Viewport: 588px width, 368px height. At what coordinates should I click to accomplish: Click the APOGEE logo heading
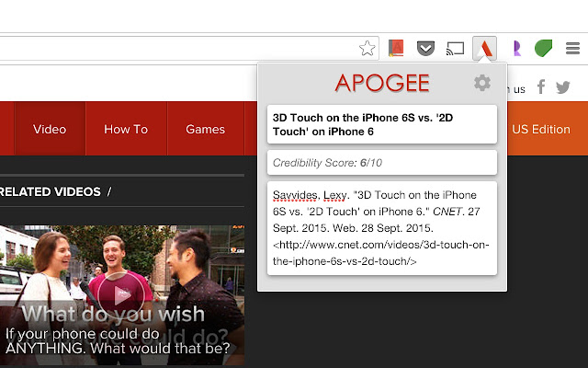[382, 83]
